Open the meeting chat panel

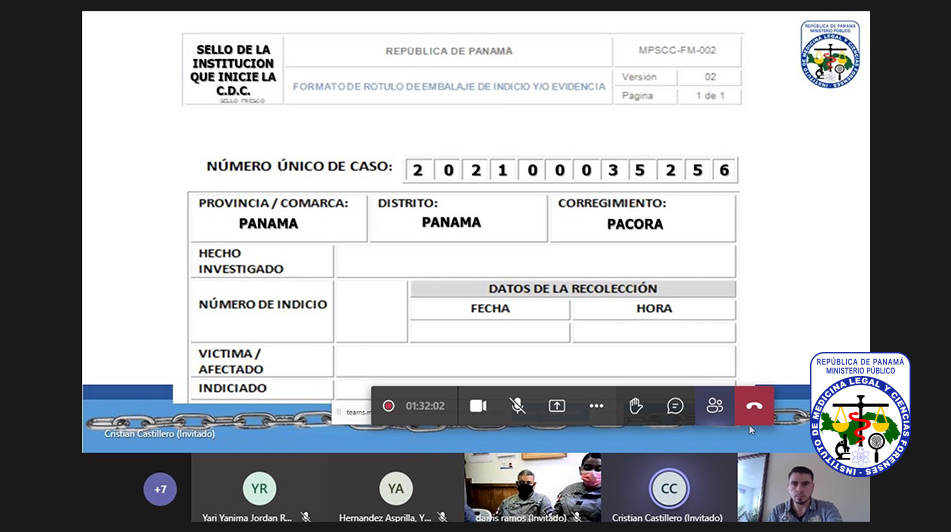[x=675, y=406]
